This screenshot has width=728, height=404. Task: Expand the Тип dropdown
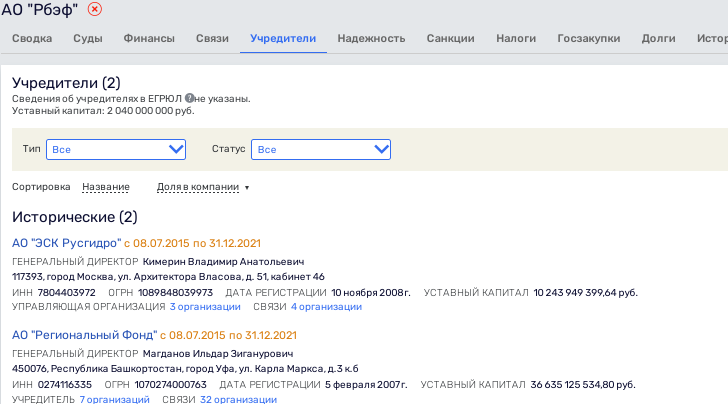[116, 150]
